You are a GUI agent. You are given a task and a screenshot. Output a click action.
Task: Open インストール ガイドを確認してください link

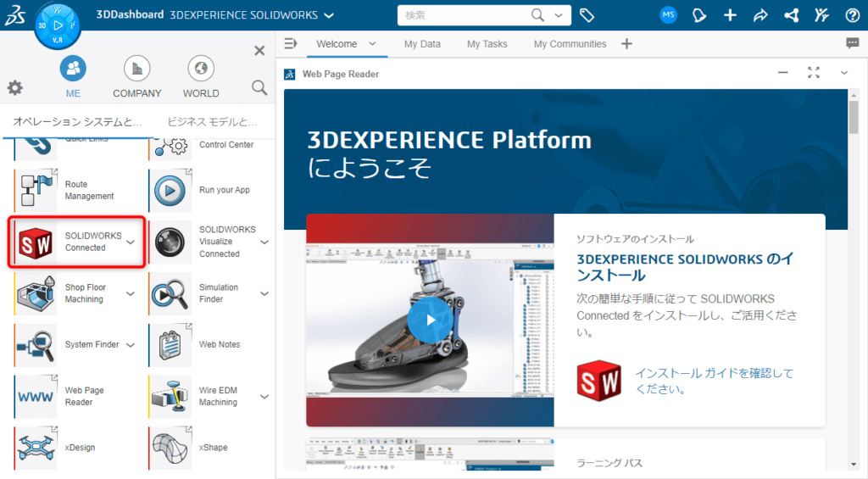[714, 381]
